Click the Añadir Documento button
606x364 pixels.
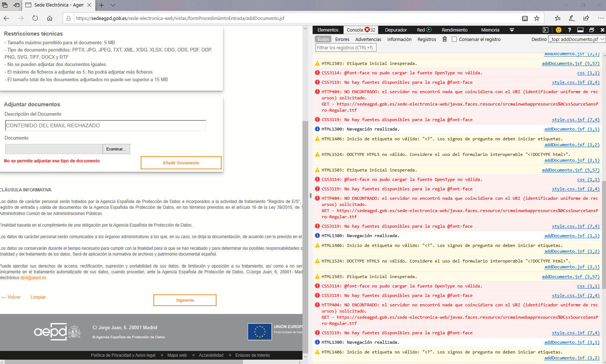coord(181,163)
